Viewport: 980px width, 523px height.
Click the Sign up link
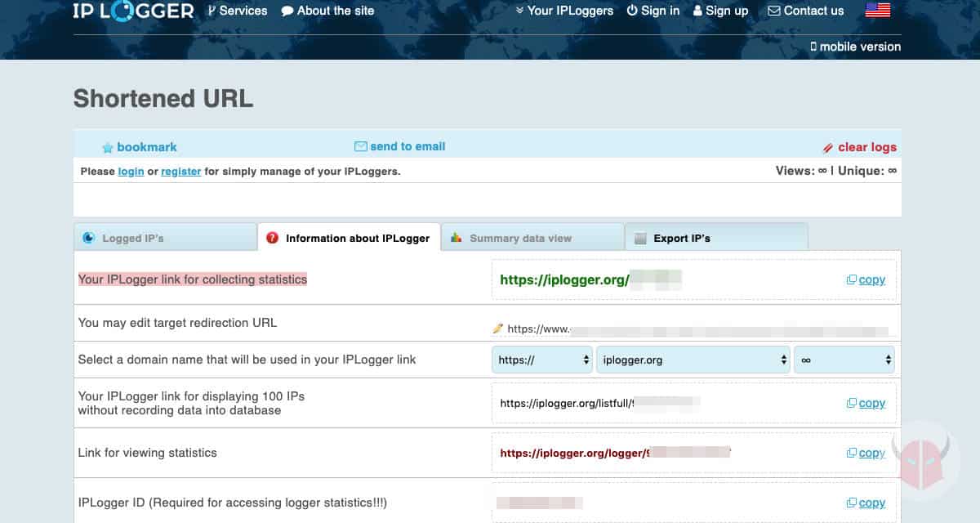[720, 11]
